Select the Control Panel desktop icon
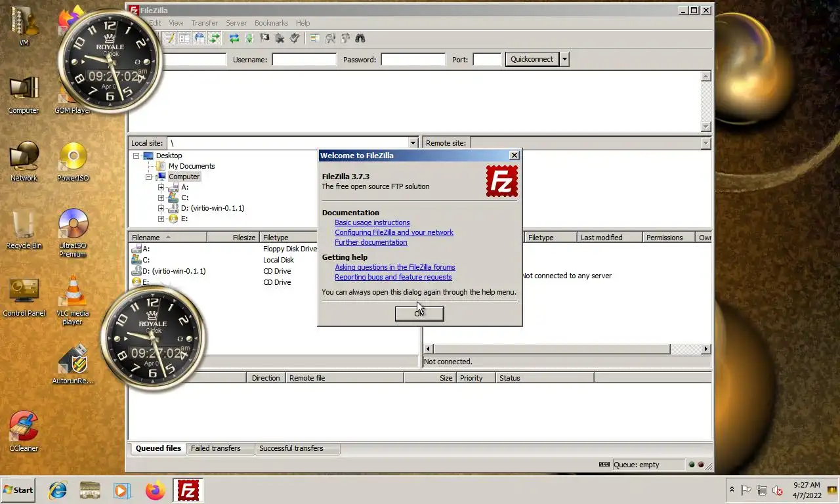 (x=24, y=298)
